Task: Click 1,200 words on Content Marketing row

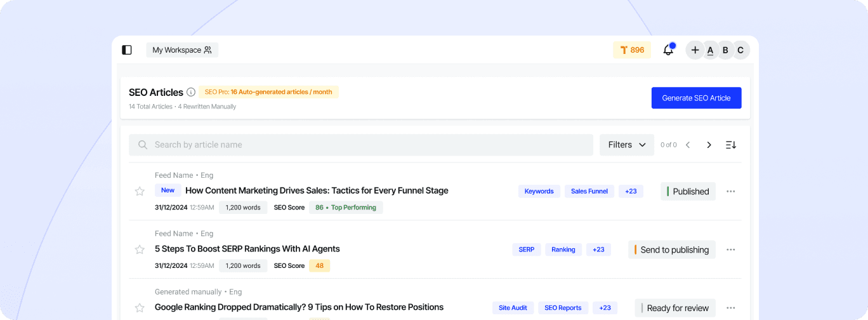Action: pyautogui.click(x=243, y=208)
